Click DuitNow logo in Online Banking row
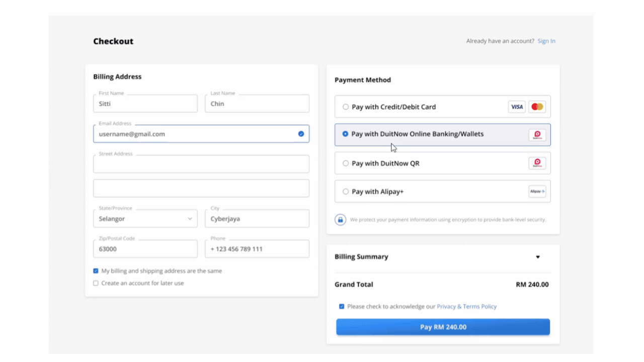 pyautogui.click(x=537, y=135)
